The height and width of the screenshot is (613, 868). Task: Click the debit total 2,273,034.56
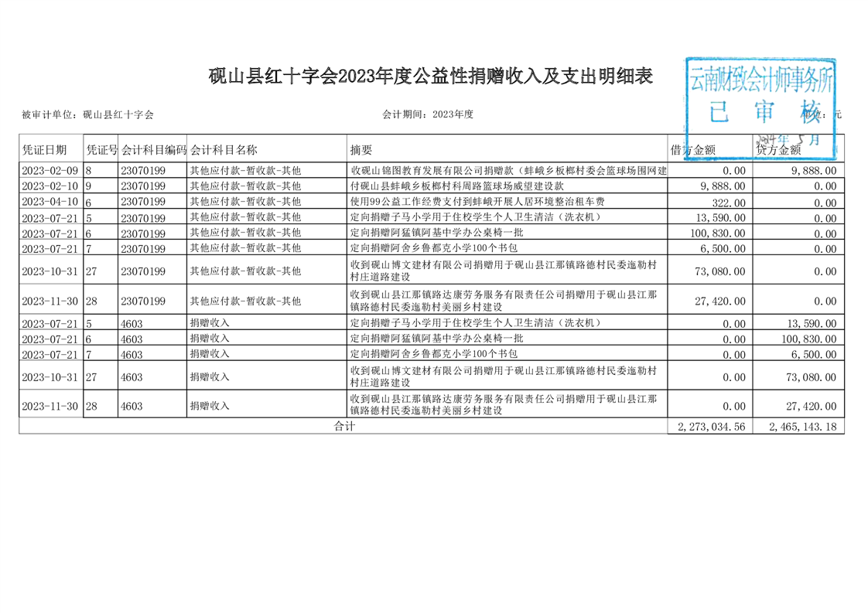pyautogui.click(x=712, y=427)
